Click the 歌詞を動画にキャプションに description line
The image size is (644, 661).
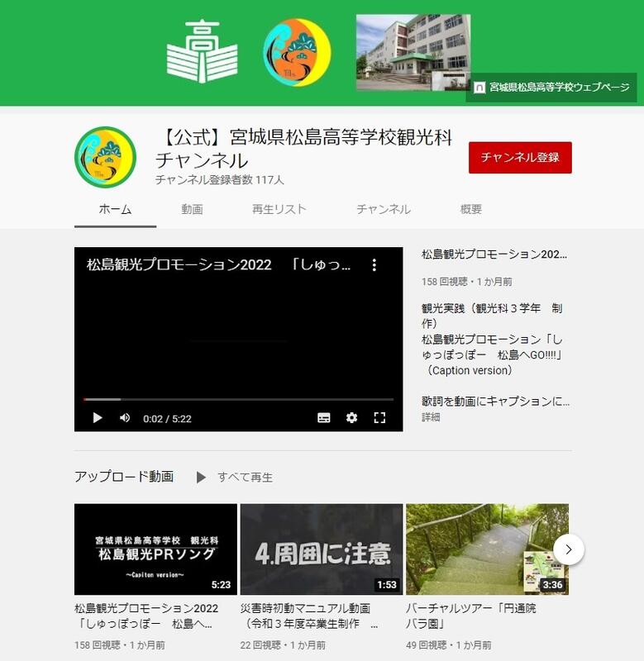495,402
